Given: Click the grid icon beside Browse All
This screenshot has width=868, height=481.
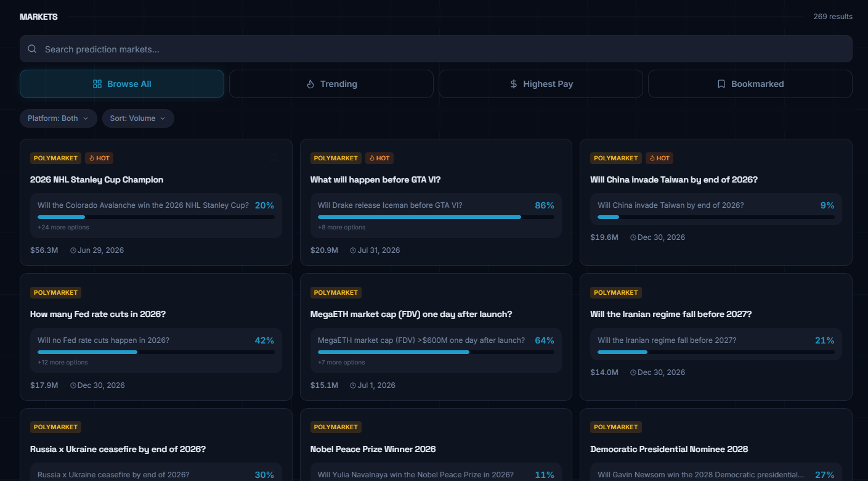Looking at the screenshot, I should [x=97, y=83].
